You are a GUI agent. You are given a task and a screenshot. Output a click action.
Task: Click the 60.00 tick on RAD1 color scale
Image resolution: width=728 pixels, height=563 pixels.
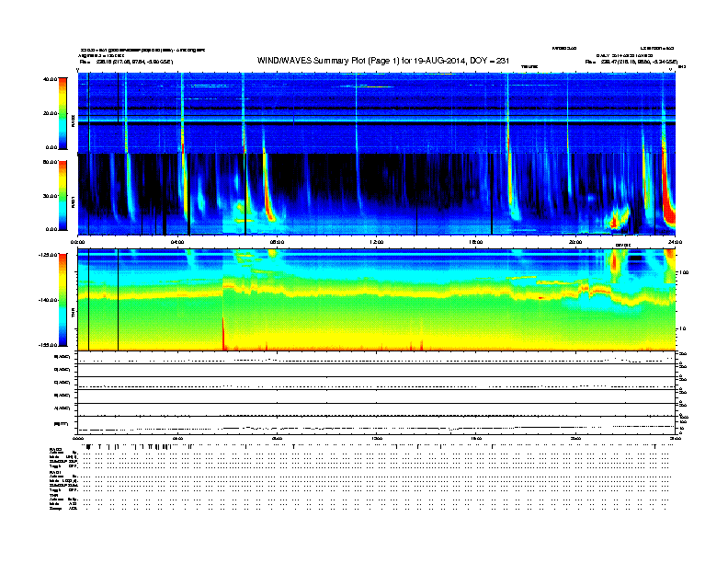coord(50,162)
